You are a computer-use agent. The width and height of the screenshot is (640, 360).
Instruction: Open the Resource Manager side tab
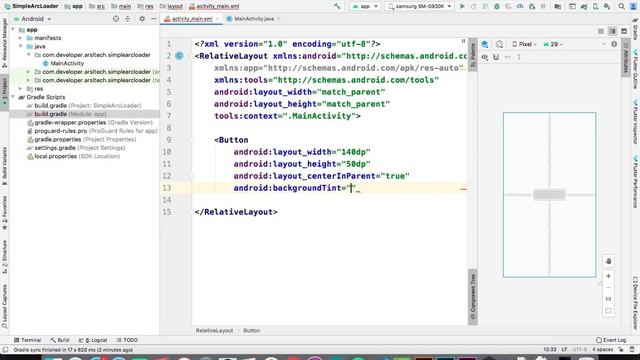[4, 43]
